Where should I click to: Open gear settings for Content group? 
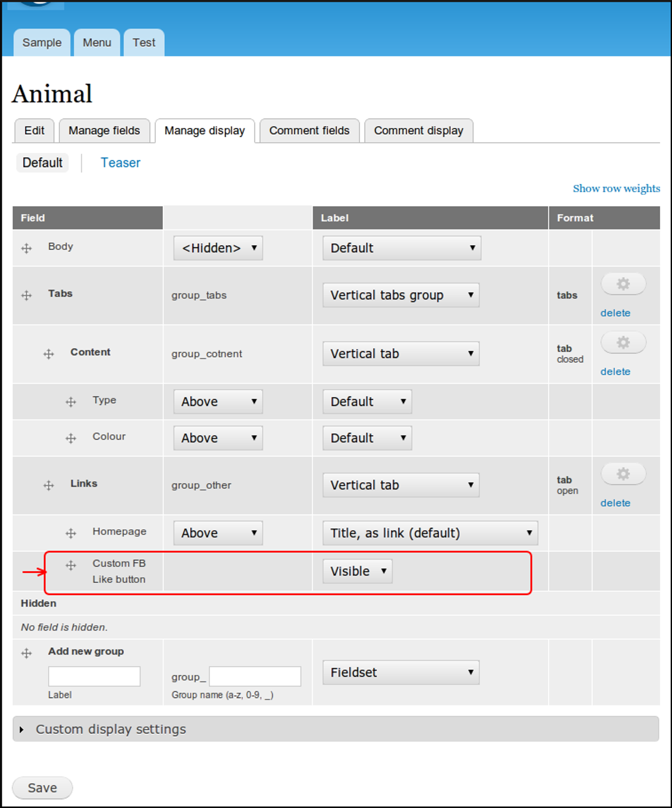coord(623,342)
